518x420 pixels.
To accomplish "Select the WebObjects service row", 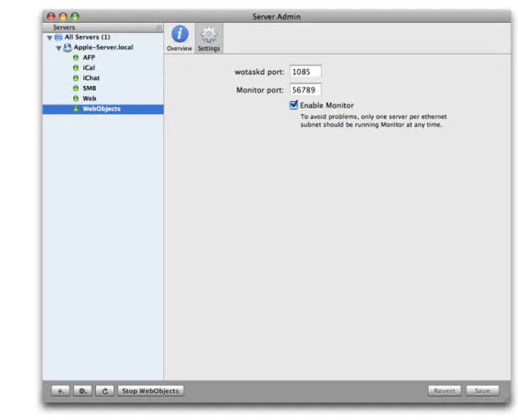I will point(103,109).
